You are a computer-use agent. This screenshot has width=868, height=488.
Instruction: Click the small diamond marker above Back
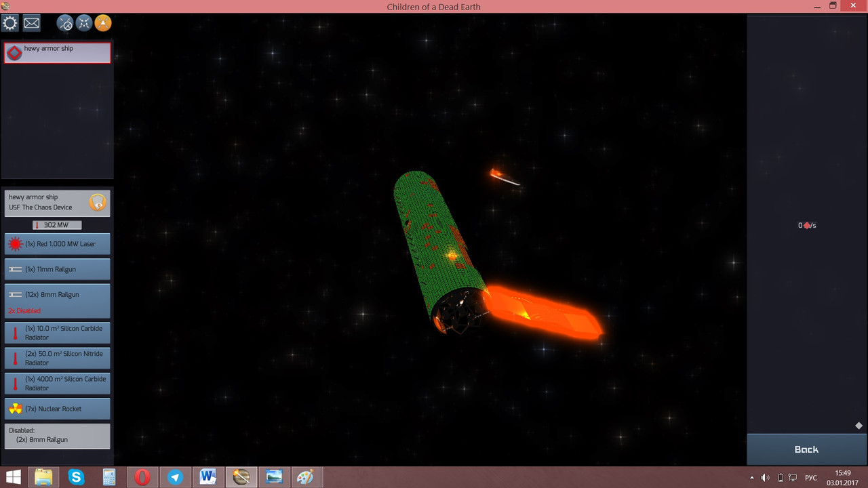[859, 426]
